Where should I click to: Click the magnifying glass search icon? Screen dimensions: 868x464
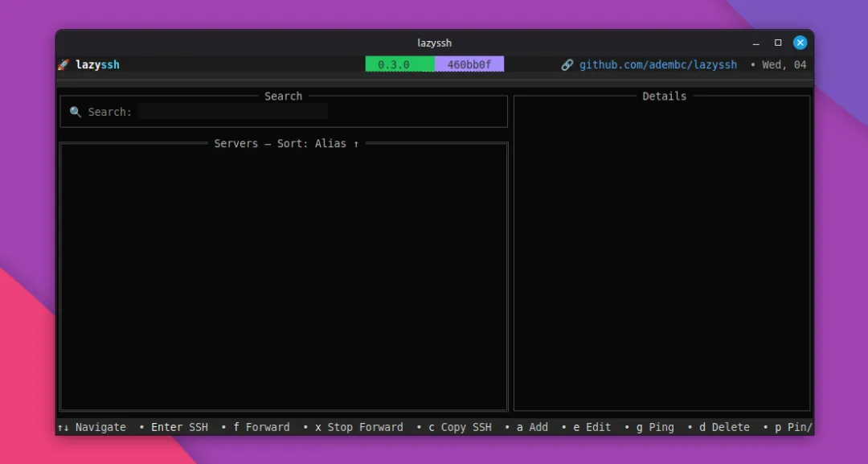tap(76, 112)
